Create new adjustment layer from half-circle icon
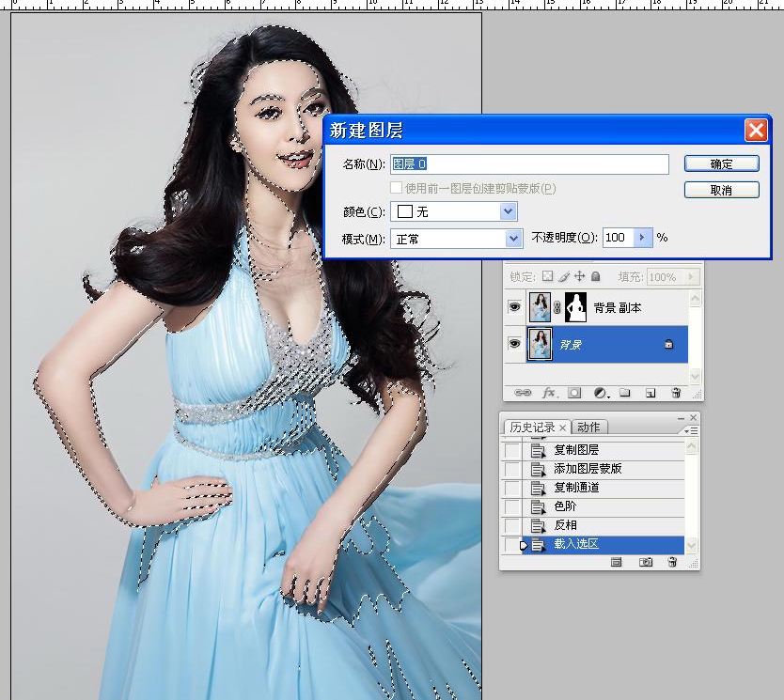Image resolution: width=784 pixels, height=700 pixels. pos(599,393)
